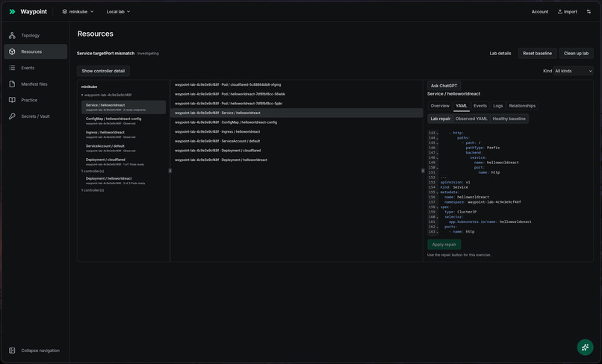Select ServiceAccount / default in the tree
This screenshot has height=364, width=602.
point(124,148)
